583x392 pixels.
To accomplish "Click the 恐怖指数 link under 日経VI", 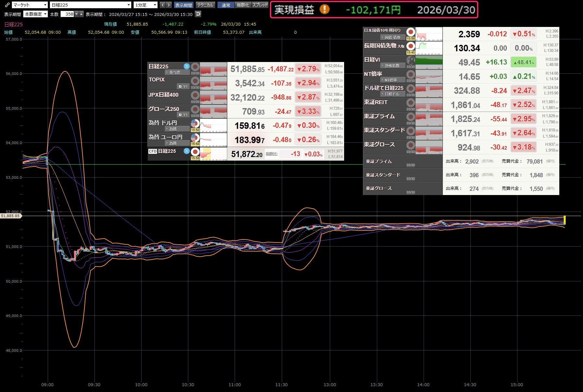I will click(392, 66).
